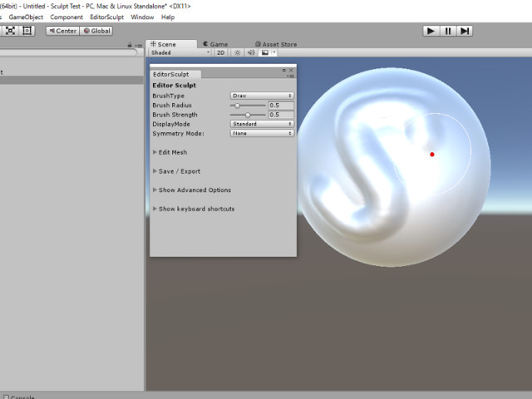This screenshot has height=399, width=532.
Task: Select the Rect transform tool icon
Action: click(x=27, y=31)
